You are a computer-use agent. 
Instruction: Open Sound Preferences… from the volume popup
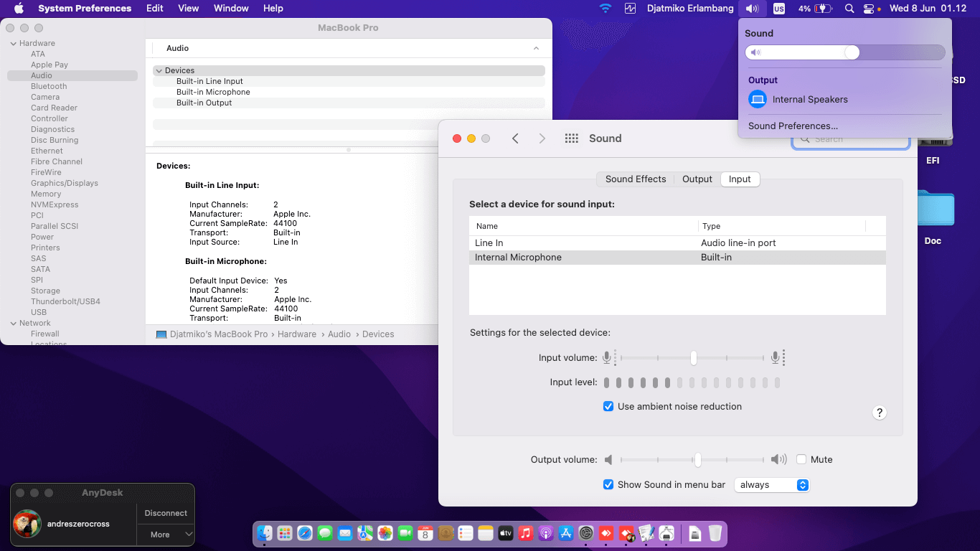(793, 126)
